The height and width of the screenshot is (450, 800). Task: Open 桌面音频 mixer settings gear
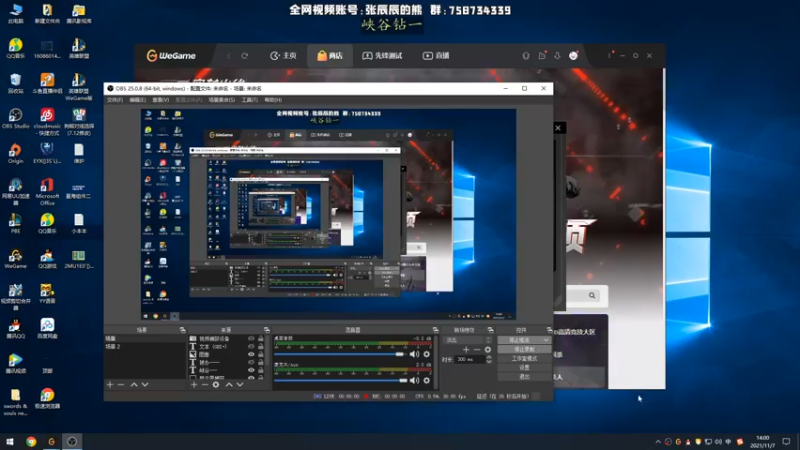pos(427,354)
